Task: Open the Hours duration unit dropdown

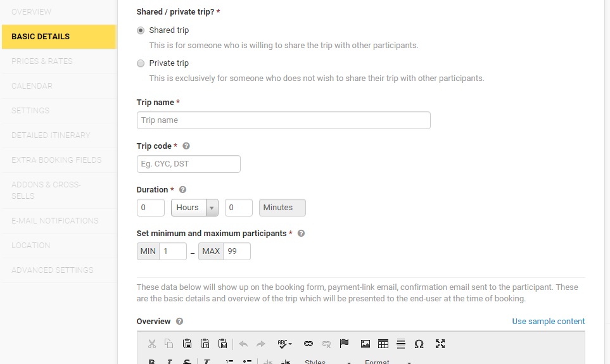Action: [x=194, y=208]
